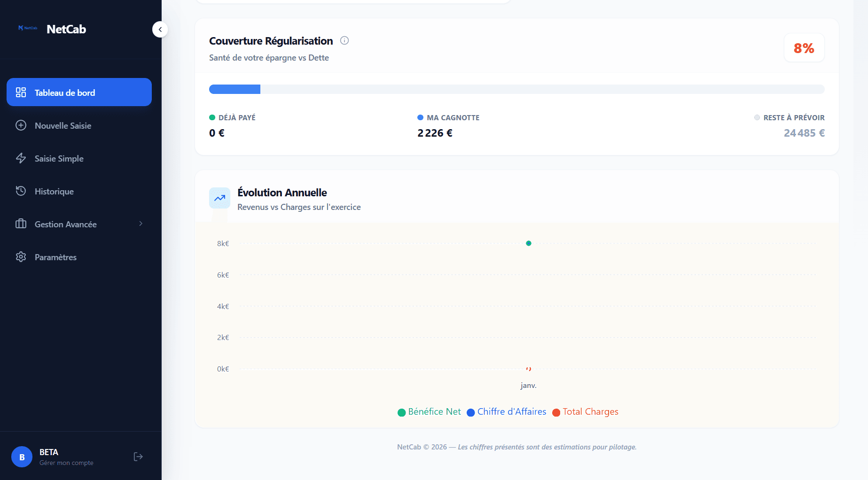The width and height of the screenshot is (868, 480).
Task: Toggle the Chiffre d'Affaires legend series
Action: coord(506,412)
